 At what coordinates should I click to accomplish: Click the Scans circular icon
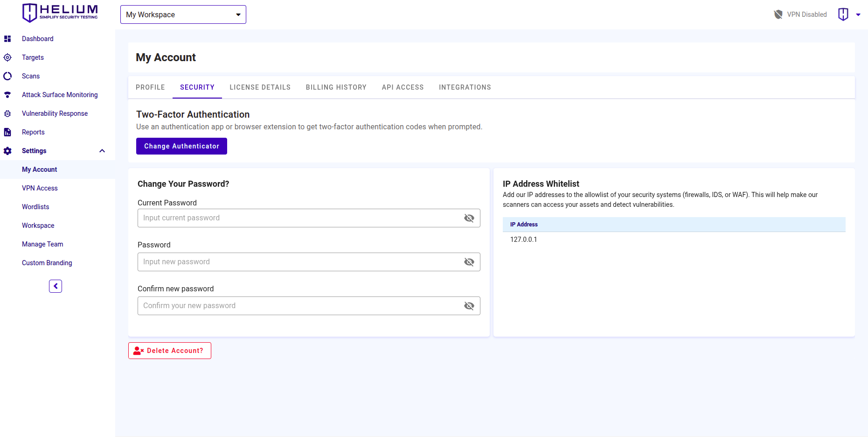point(7,76)
